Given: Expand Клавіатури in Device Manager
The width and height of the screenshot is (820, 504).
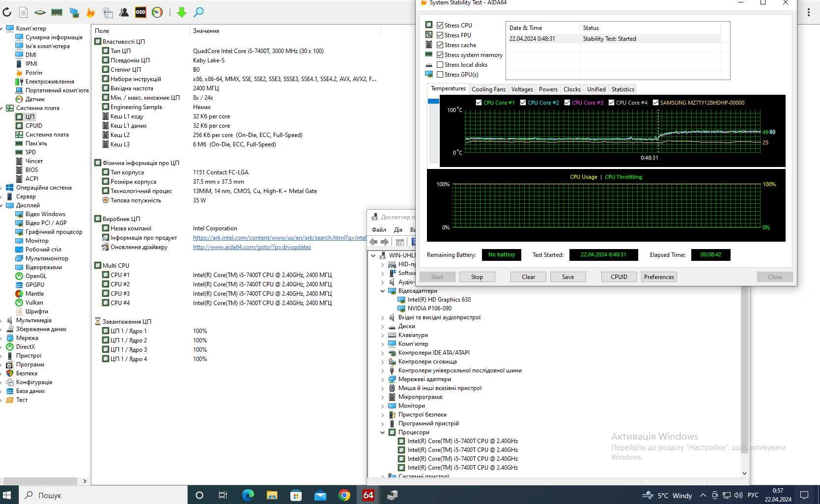Looking at the screenshot, I should (x=383, y=335).
